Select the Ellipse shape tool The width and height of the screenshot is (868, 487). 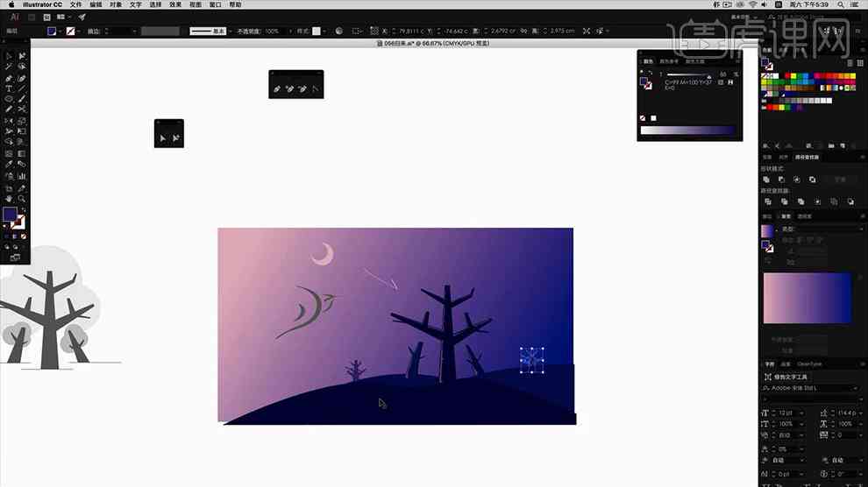tap(9, 99)
